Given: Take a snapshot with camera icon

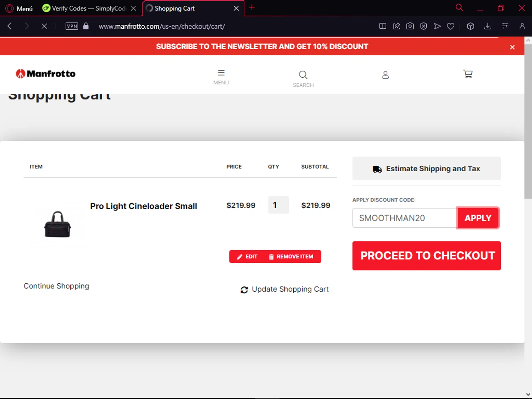Looking at the screenshot, I should (x=410, y=26).
